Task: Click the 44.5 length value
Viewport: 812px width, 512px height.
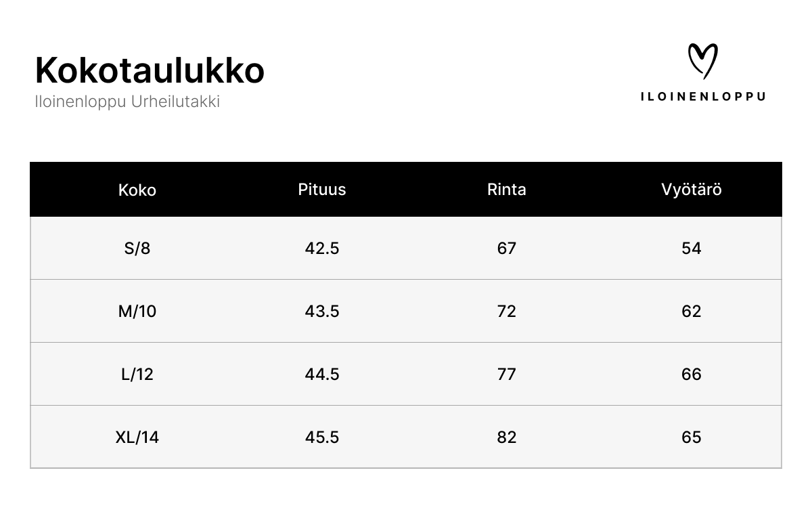Action: coord(322,375)
